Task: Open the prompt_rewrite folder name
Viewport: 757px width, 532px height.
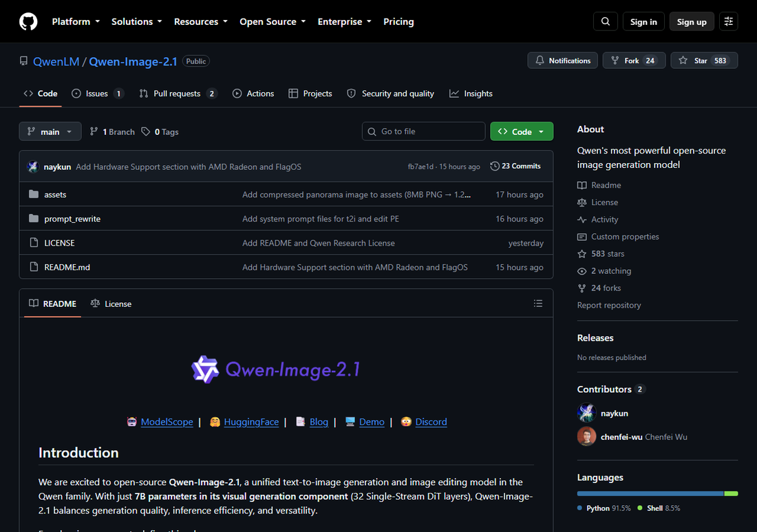Action: pyautogui.click(x=72, y=219)
